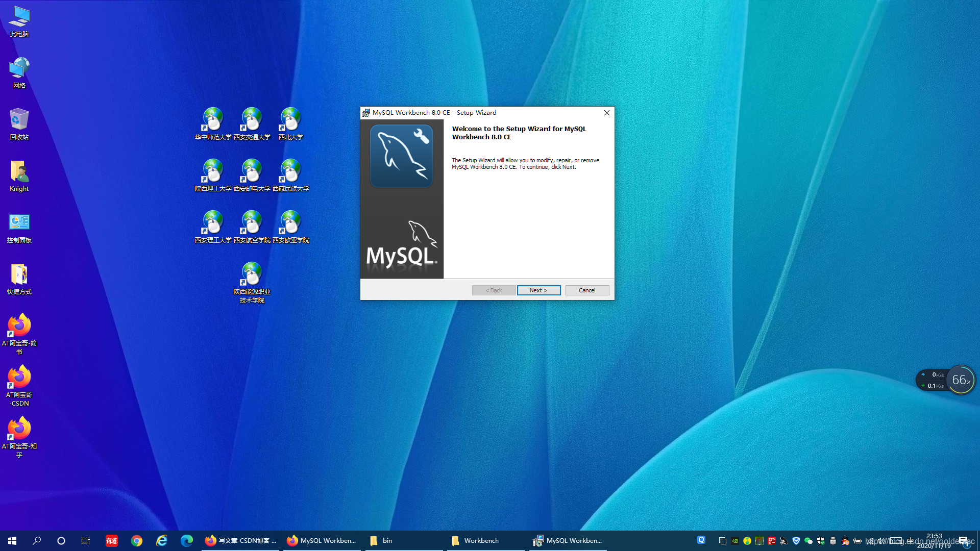The width and height of the screenshot is (980, 551).
Task: Switch to Firefox MySQL Workbench taskbar window
Action: (x=322, y=541)
